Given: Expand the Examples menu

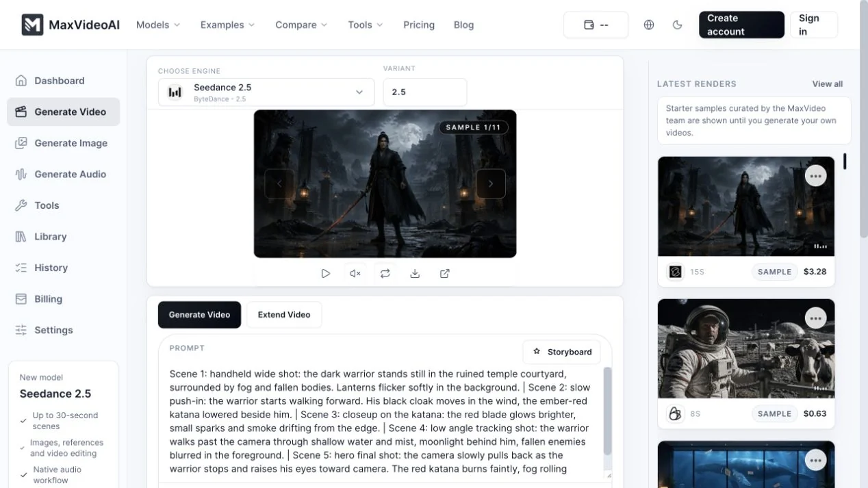Looking at the screenshot, I should pyautogui.click(x=227, y=25).
